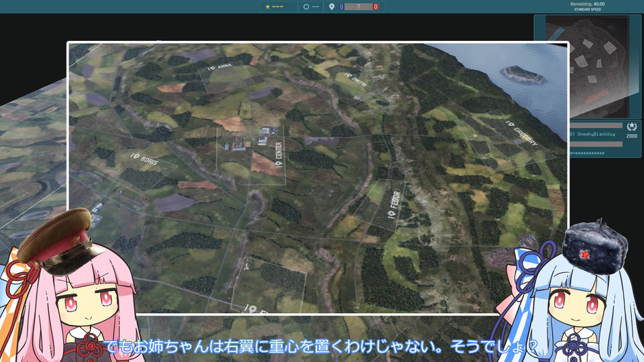Click the 2000 points value
This screenshot has height=362, width=644.
(632, 136)
